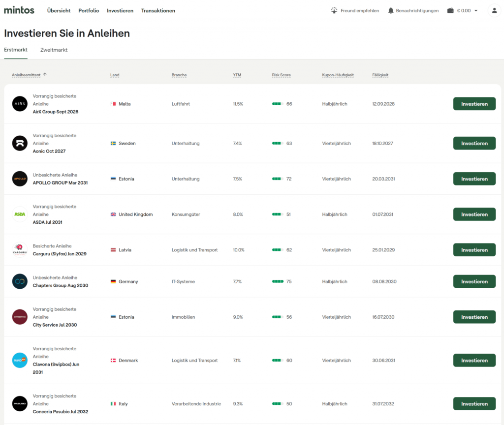The image size is (504, 425).
Task: Click the Estonia flag in APOLLO GROUP row
Action: point(113,179)
